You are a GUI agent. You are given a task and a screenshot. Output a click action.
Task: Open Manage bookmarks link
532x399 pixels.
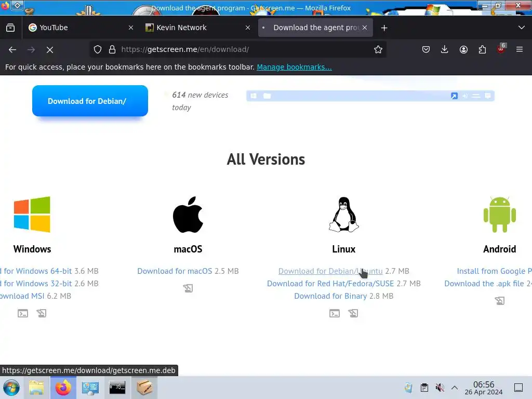[294, 67]
